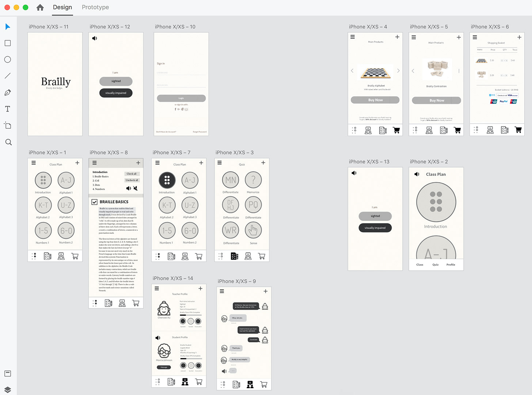Click speaker icon beside Student Profile
The width and height of the screenshot is (532, 395).
click(x=158, y=338)
